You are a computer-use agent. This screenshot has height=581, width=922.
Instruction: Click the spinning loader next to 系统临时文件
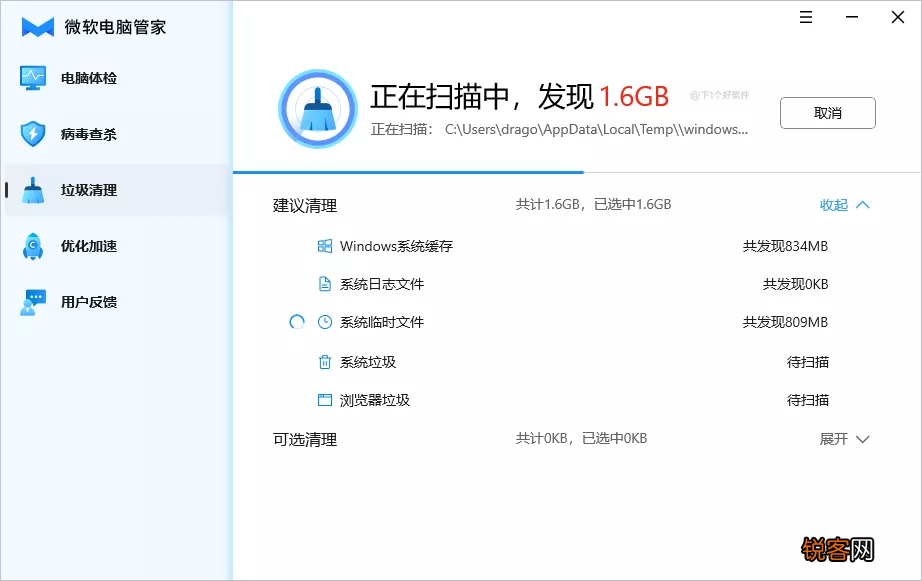[295, 322]
